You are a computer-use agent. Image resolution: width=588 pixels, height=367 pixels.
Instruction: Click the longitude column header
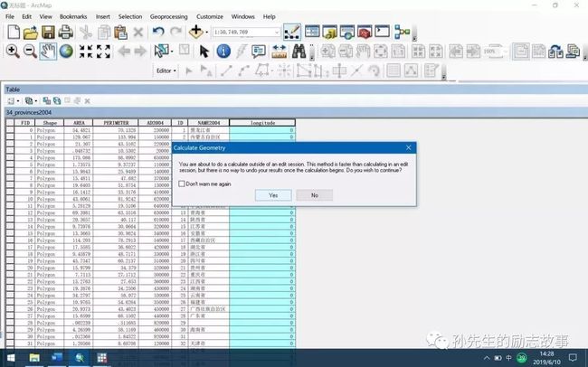pos(262,123)
